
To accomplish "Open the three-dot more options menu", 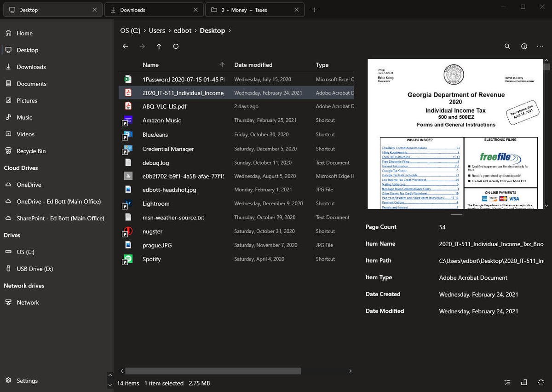I will tap(540, 46).
